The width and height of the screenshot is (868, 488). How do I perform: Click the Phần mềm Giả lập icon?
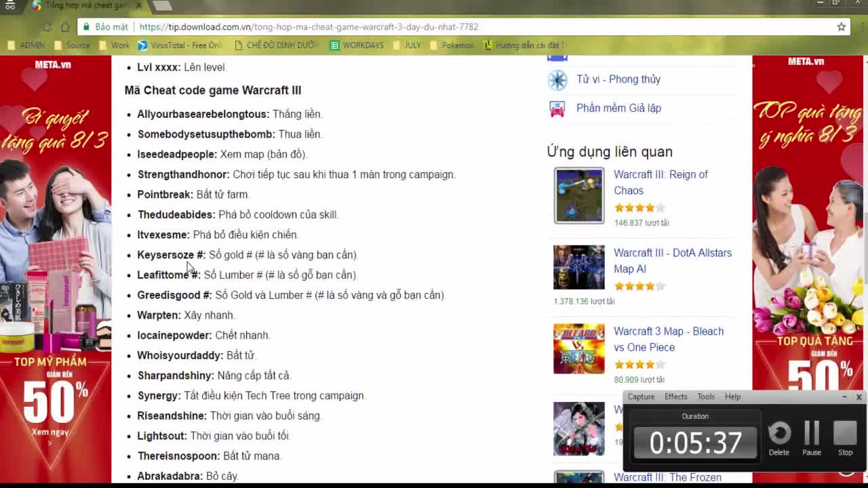(557, 108)
